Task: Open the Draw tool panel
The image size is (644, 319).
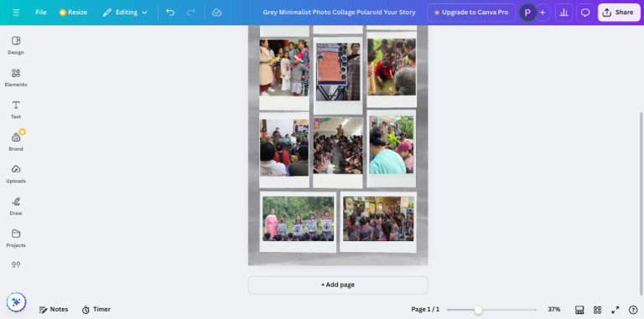Action: (x=16, y=206)
